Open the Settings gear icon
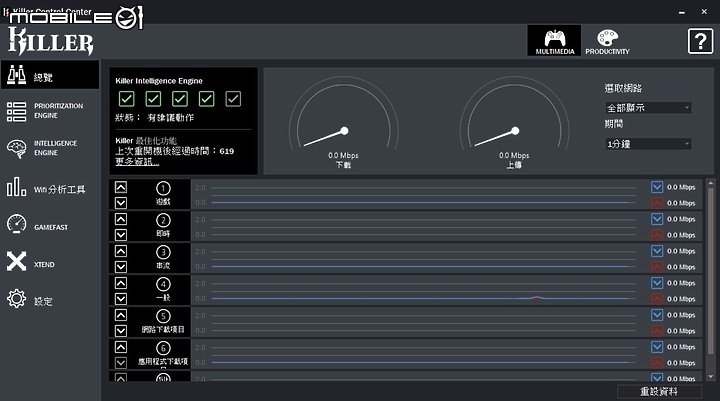720x401 pixels. 17,299
